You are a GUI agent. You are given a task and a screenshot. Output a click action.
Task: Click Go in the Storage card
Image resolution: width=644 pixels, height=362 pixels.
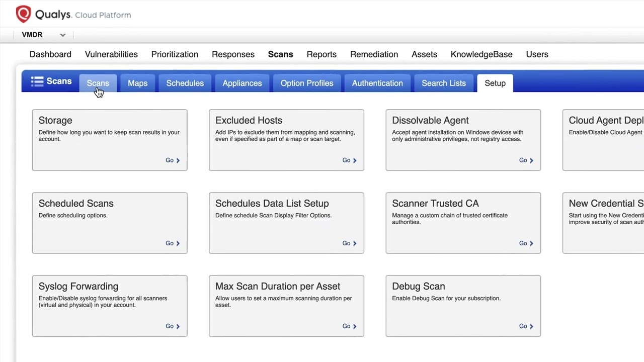(x=173, y=160)
